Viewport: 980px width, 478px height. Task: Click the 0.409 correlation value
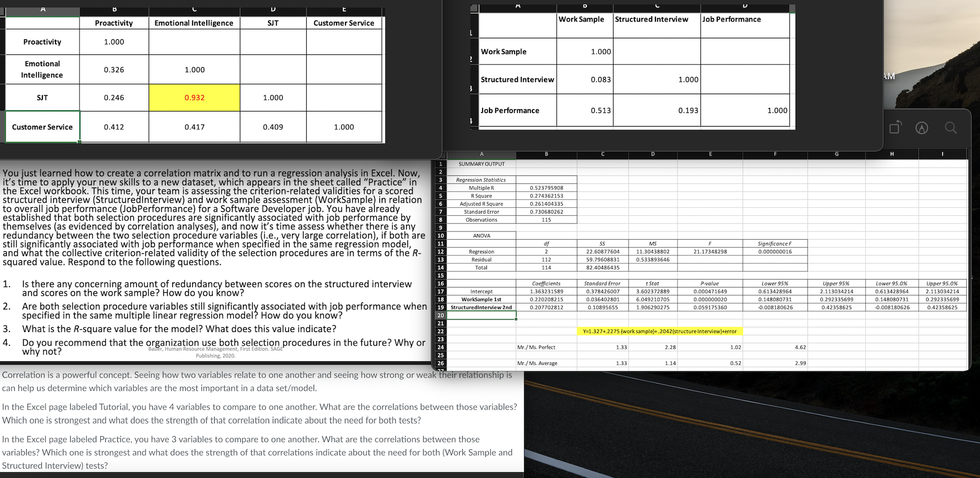(273, 127)
